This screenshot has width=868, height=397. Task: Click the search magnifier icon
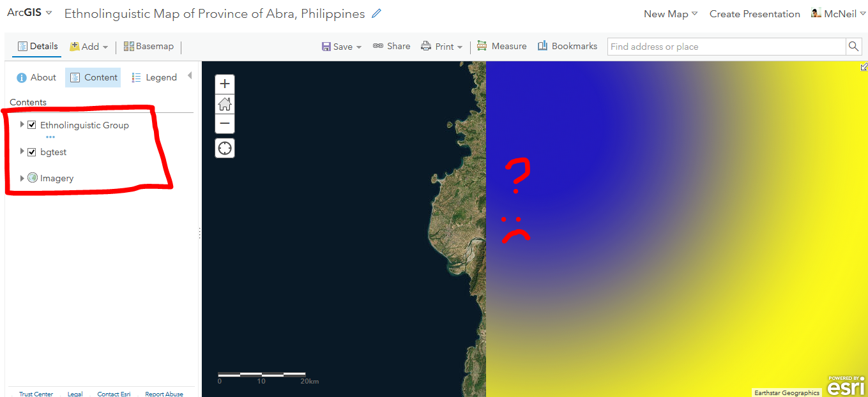point(853,47)
